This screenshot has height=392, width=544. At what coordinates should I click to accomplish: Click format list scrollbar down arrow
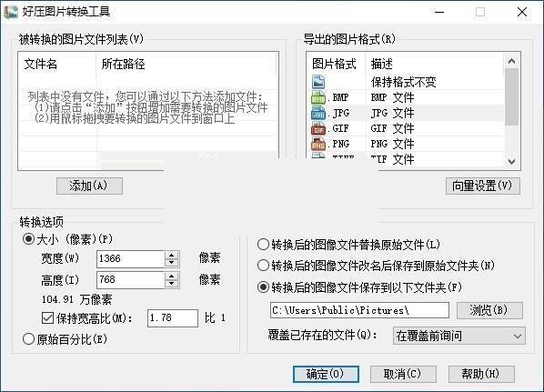point(511,161)
